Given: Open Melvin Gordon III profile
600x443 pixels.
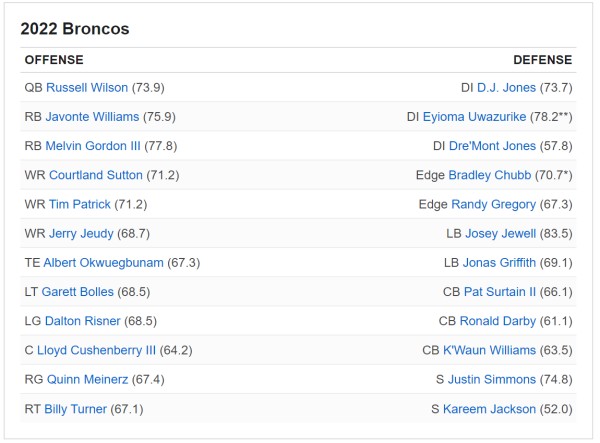Looking at the screenshot, I should 93,145.
